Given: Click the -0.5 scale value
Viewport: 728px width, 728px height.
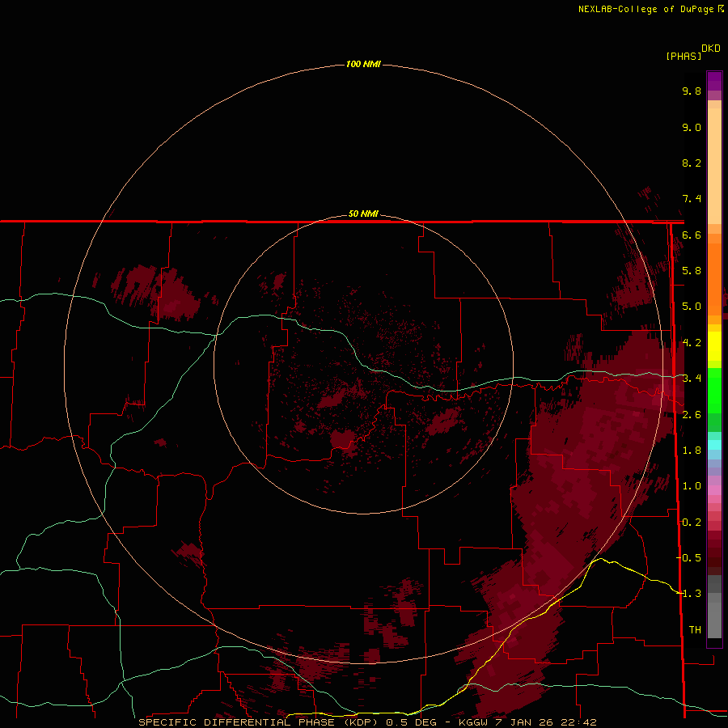Looking at the screenshot, I should 688,558.
